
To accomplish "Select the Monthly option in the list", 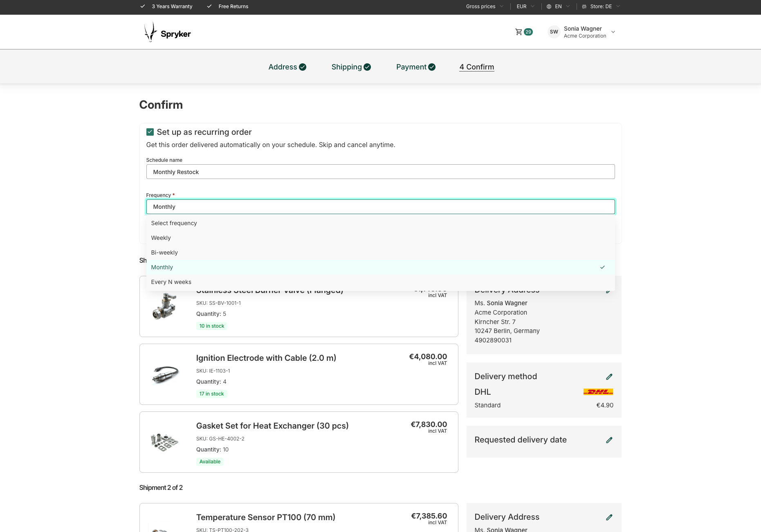I will tap(380, 267).
